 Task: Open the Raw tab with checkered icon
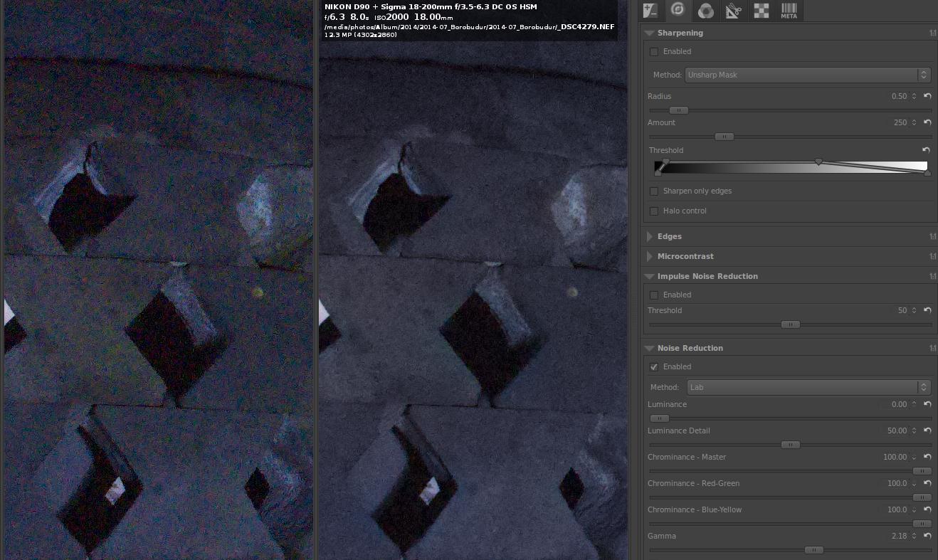pos(761,11)
